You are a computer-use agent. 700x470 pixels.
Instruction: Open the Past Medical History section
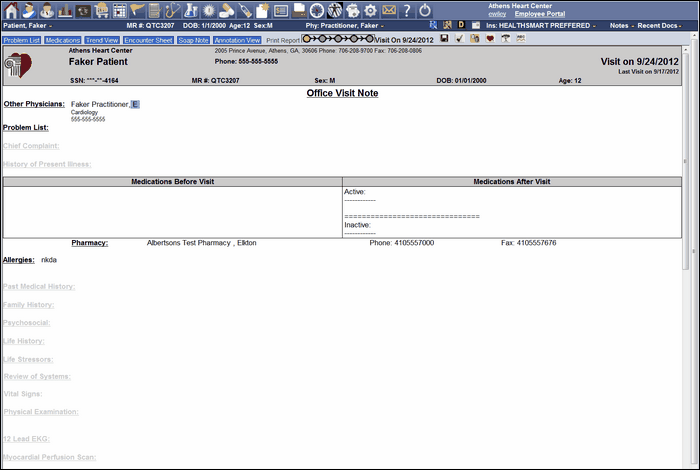tap(39, 287)
